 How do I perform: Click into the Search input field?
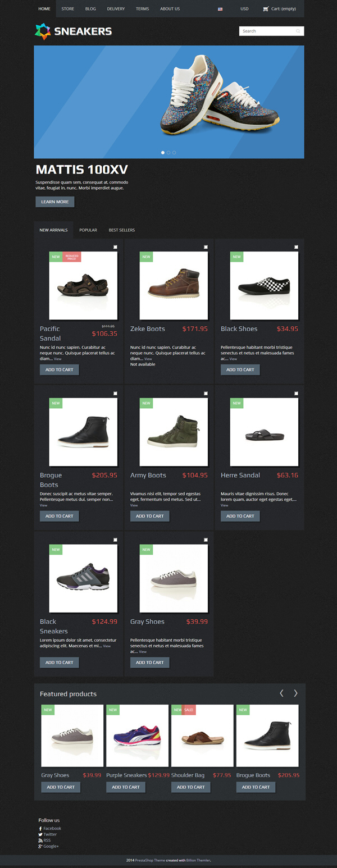click(x=267, y=31)
